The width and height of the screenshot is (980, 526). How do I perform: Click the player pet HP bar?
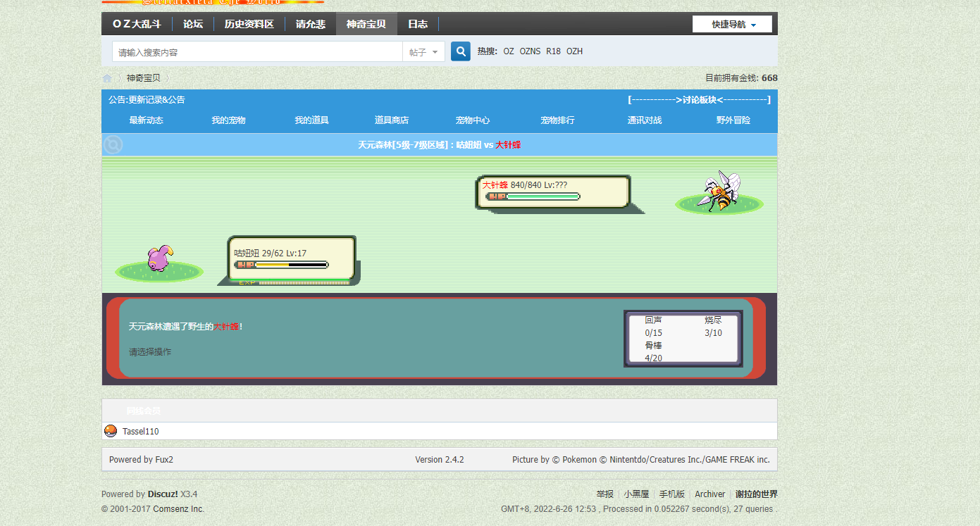(282, 265)
